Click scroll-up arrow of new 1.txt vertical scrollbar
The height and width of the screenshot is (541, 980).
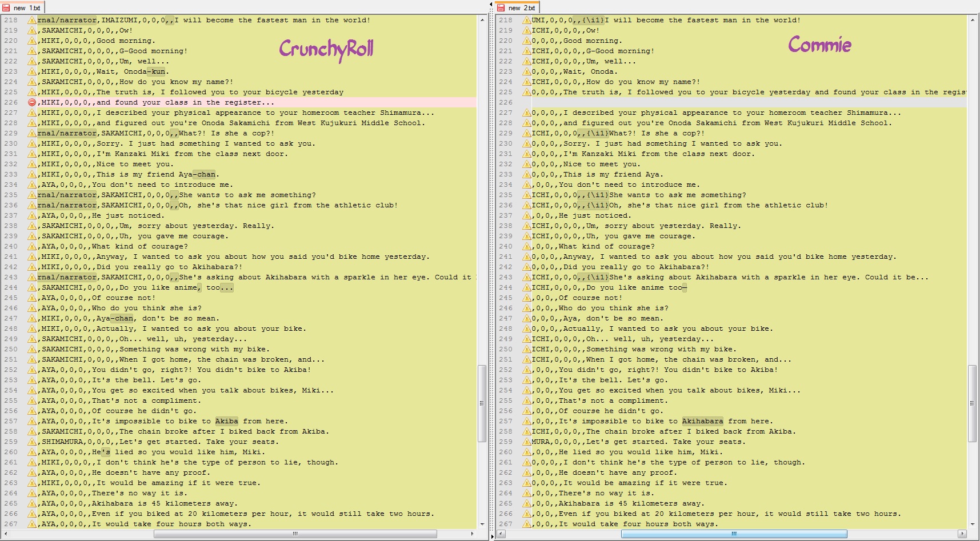tap(482, 20)
